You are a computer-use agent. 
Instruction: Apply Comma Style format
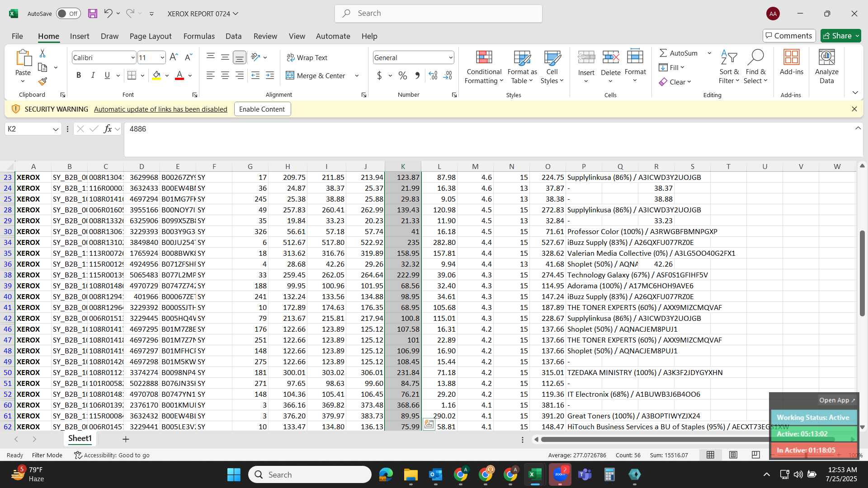coord(417,75)
